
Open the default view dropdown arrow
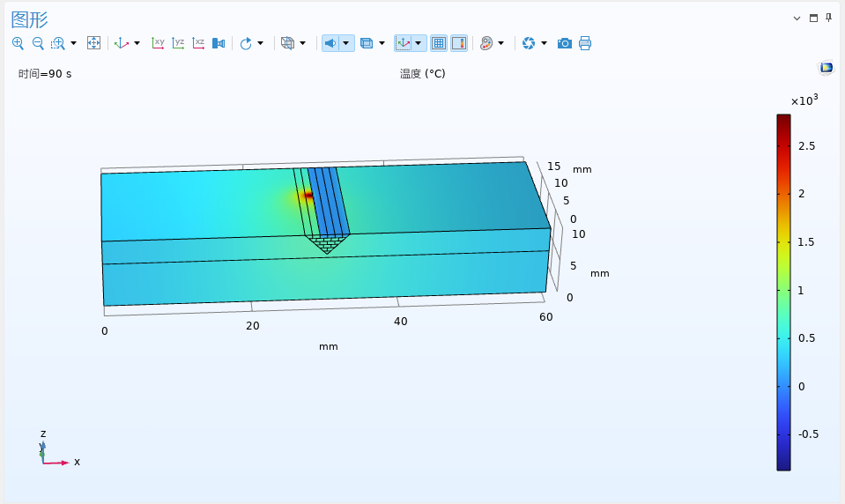pos(137,43)
